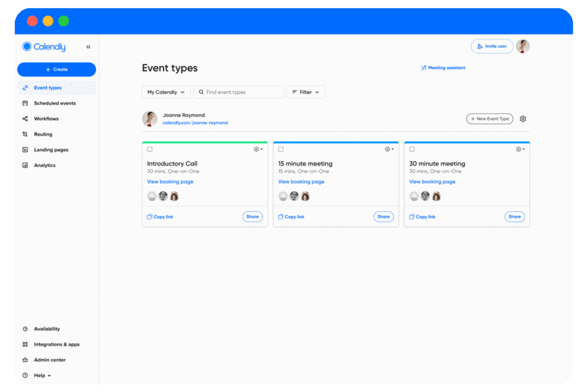Click the middle host avatar on 15 minute meeting
This screenshot has width=588, height=392.
pos(294,196)
